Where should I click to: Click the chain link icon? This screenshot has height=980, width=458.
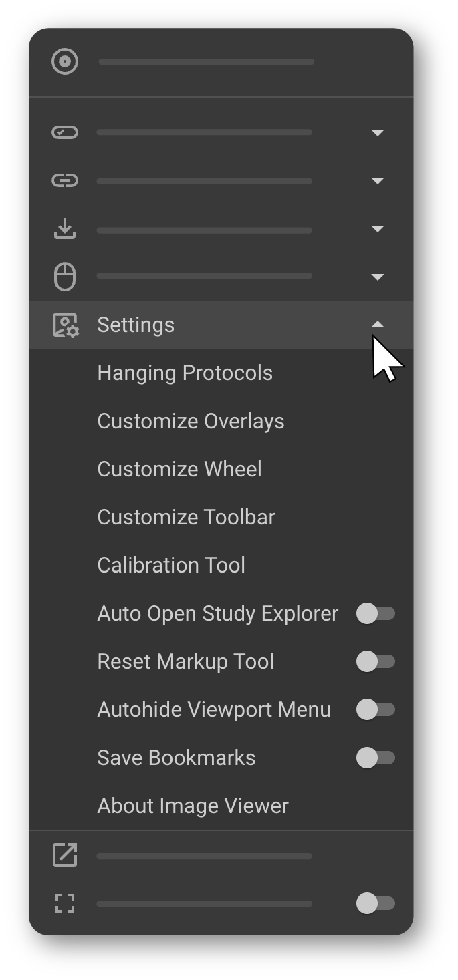tap(65, 180)
